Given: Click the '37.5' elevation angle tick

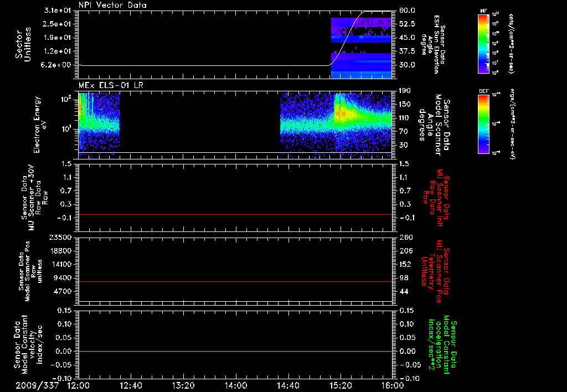Looking at the screenshot, I should (407, 51).
